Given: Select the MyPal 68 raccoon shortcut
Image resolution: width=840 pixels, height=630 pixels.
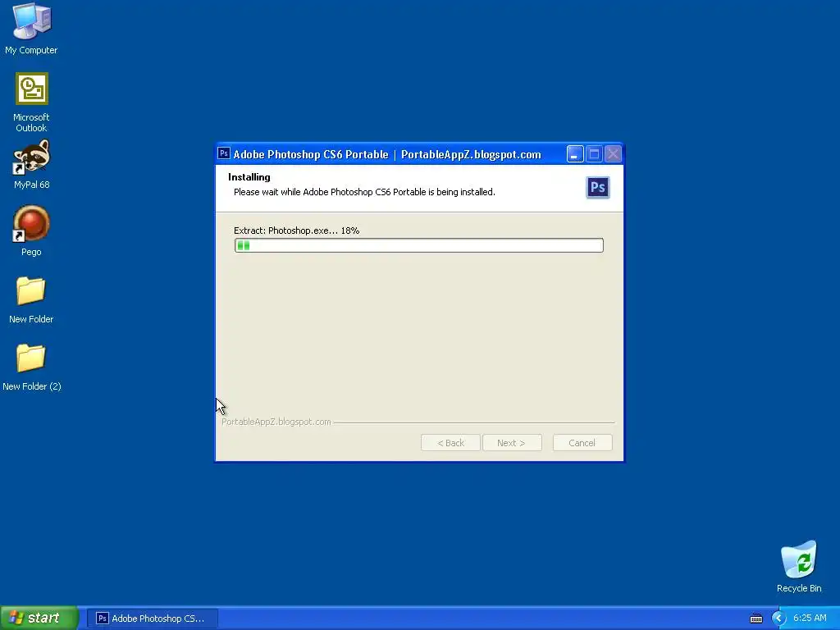Looking at the screenshot, I should tap(32, 164).
